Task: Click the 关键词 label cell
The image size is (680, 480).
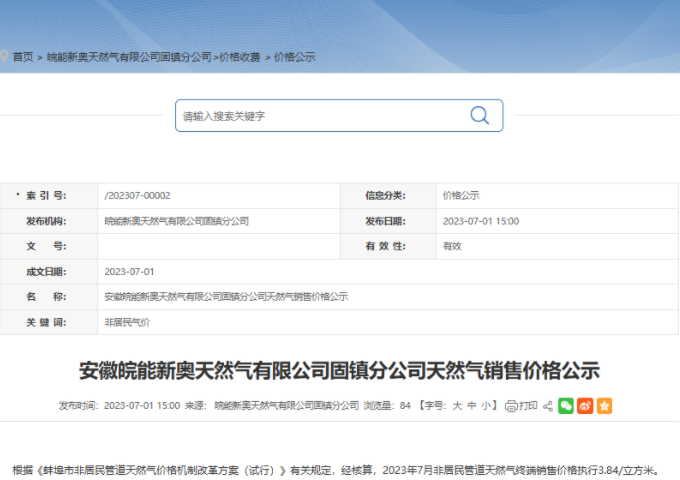Action: tap(49, 322)
